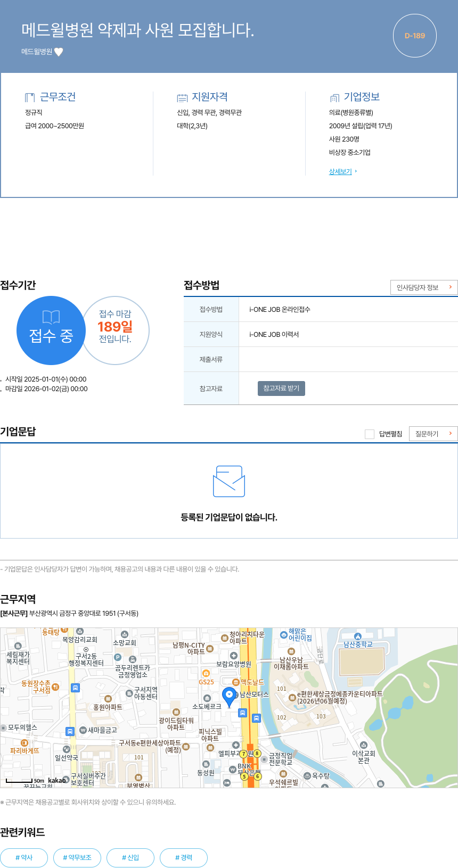Click 'i-ONE JOB 온라인접수' text

point(280,309)
